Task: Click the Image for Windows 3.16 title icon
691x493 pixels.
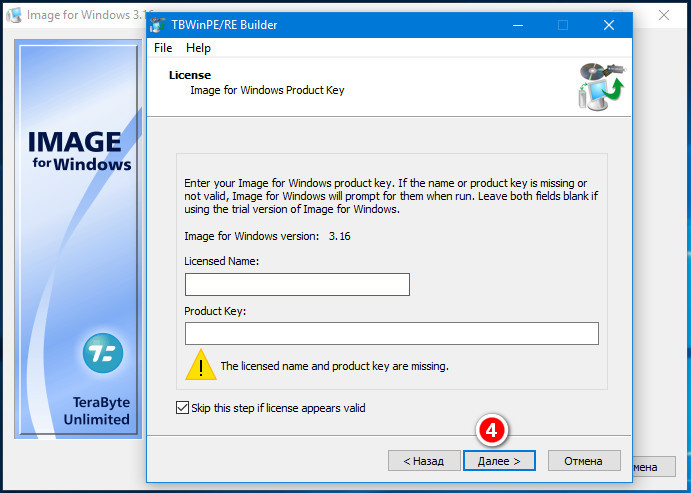Action: (x=14, y=15)
